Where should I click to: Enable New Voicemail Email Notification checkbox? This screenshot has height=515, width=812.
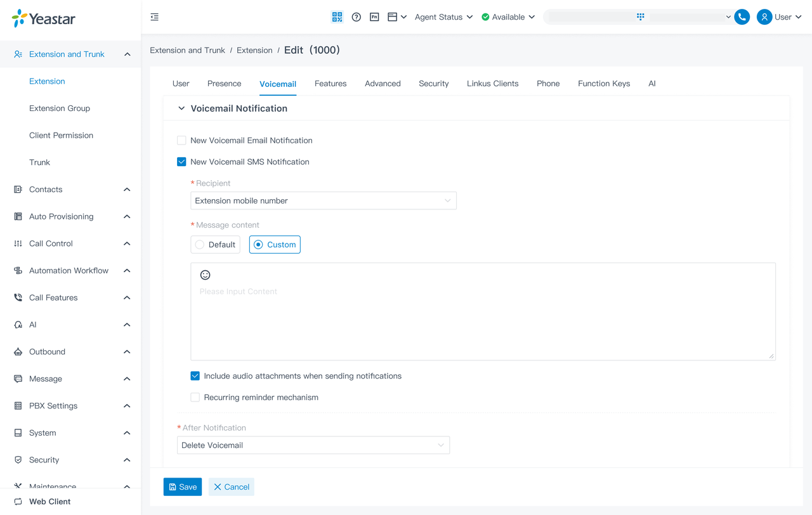[181, 140]
